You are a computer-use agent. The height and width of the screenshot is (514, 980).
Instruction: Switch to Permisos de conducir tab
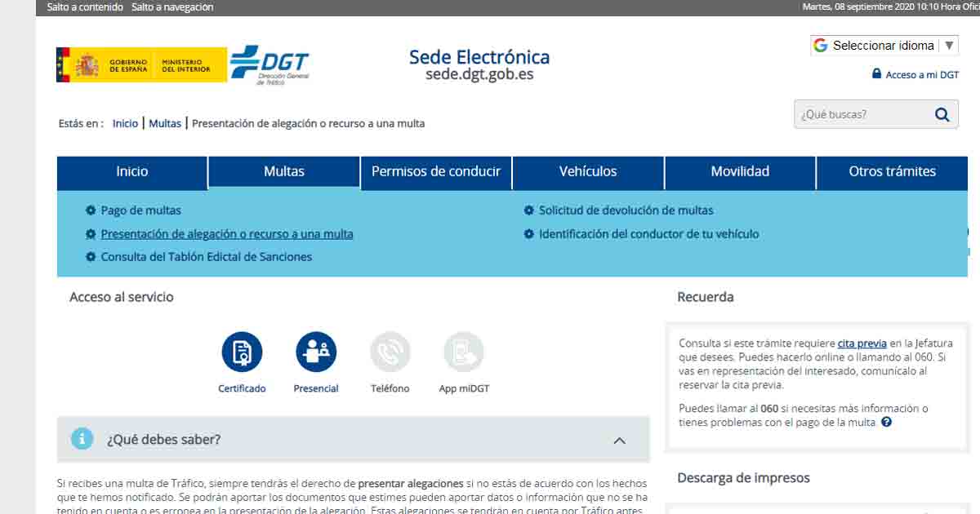pos(435,171)
